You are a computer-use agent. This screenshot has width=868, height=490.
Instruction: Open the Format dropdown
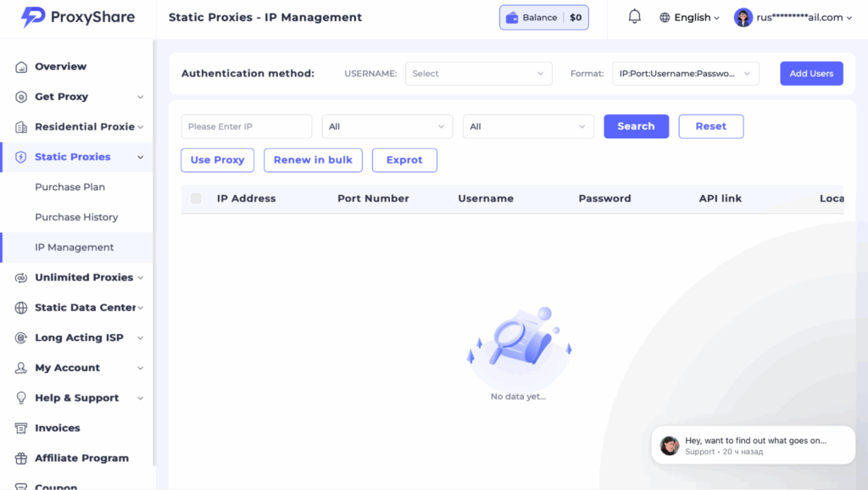685,74
